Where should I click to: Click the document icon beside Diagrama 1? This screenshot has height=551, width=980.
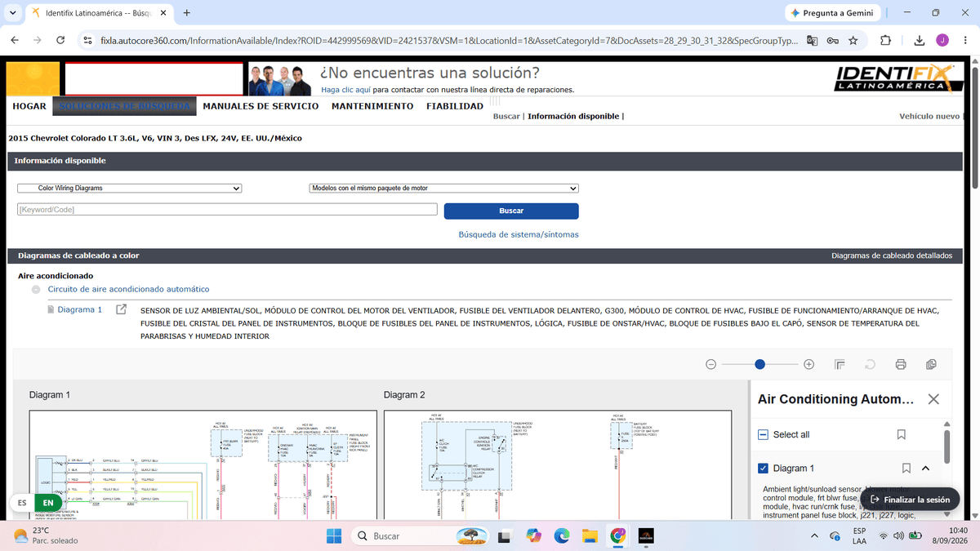pos(51,310)
